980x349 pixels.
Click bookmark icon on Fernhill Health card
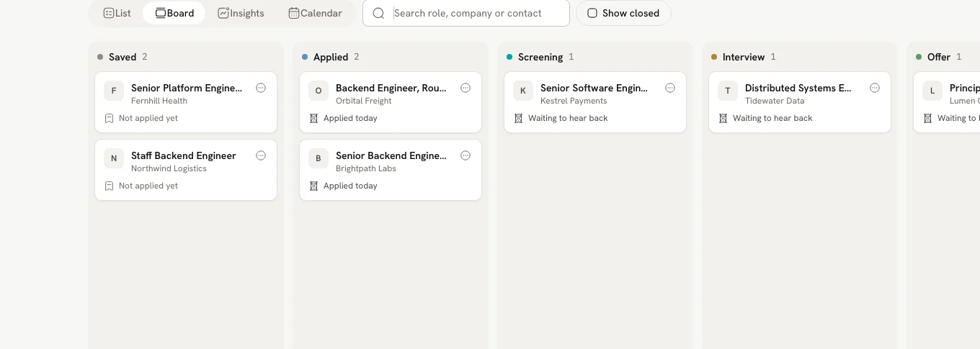tap(109, 118)
